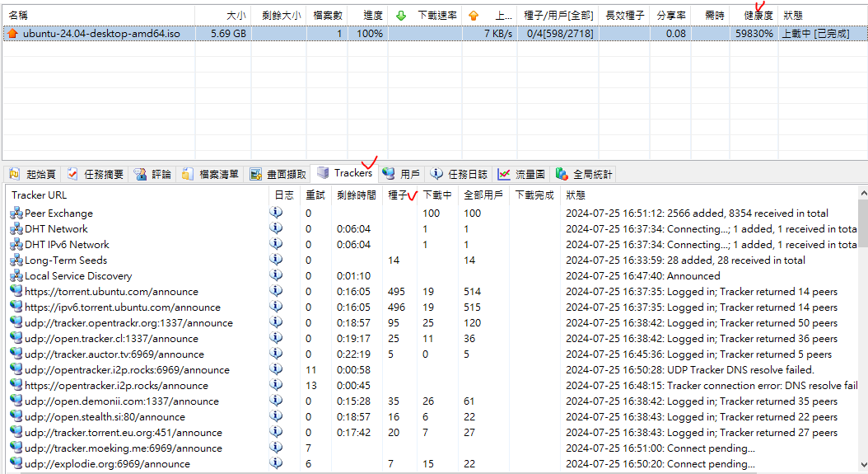Click the globe icon beside udp://explodie.org:6969/announce

[x=16, y=463]
